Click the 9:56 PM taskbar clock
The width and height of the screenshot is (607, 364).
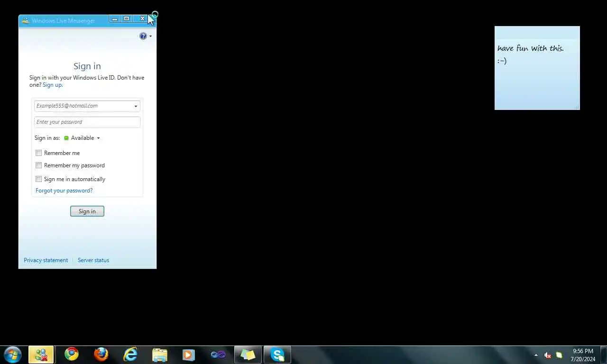click(583, 351)
